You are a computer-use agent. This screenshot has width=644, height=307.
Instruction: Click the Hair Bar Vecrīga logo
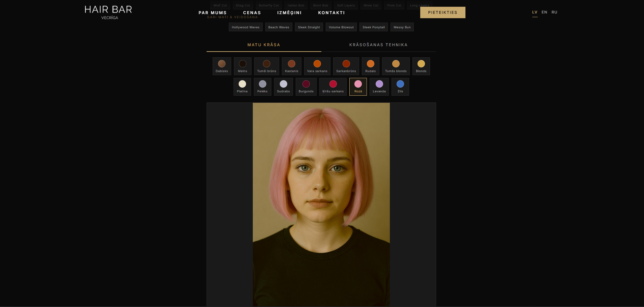pos(108,12)
